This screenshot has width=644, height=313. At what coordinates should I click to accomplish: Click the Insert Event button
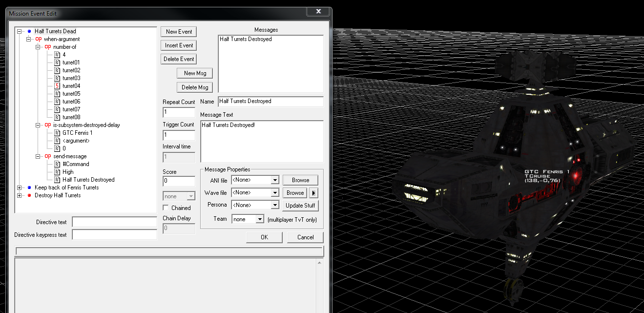tap(179, 45)
